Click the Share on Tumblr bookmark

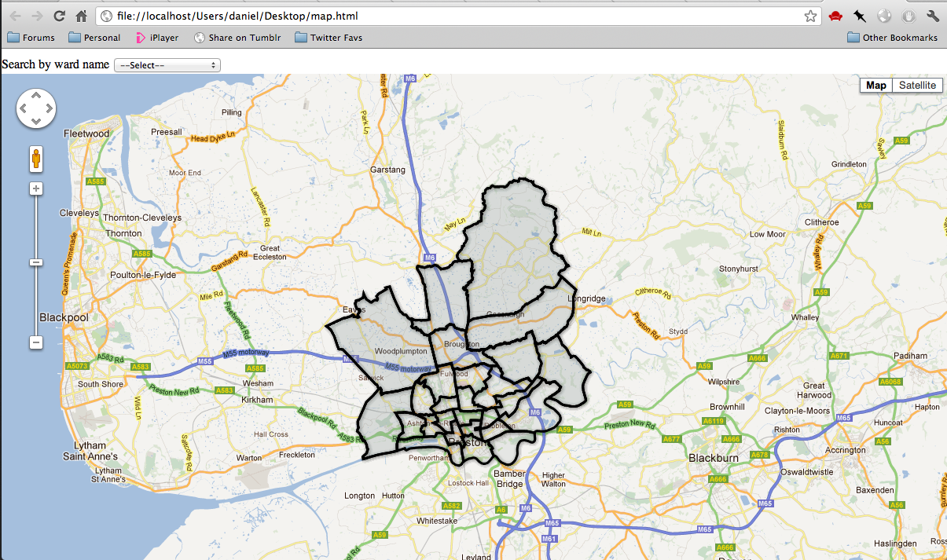pyautogui.click(x=237, y=37)
